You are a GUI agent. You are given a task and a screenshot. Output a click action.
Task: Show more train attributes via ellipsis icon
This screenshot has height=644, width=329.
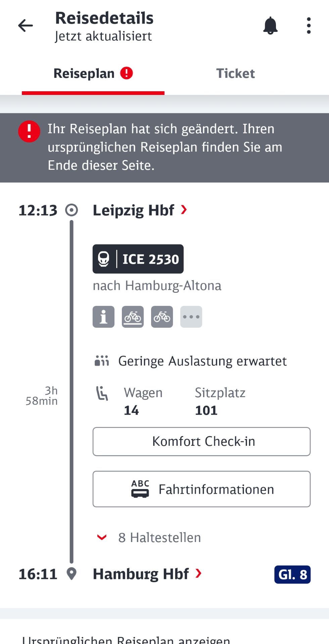(x=191, y=317)
